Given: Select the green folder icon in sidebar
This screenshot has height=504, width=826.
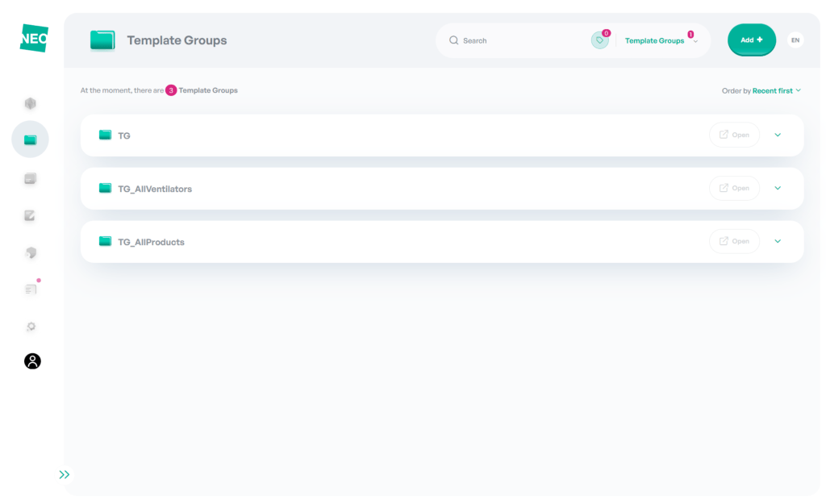Looking at the screenshot, I should pos(31,140).
